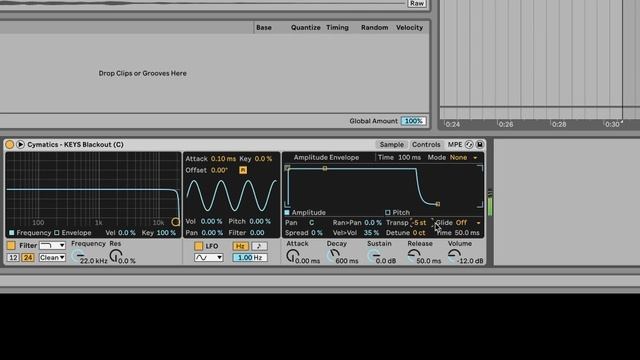The height and width of the screenshot is (360, 640).
Task: Click the LFO Attack 0.10 ms value
Action: click(224, 158)
